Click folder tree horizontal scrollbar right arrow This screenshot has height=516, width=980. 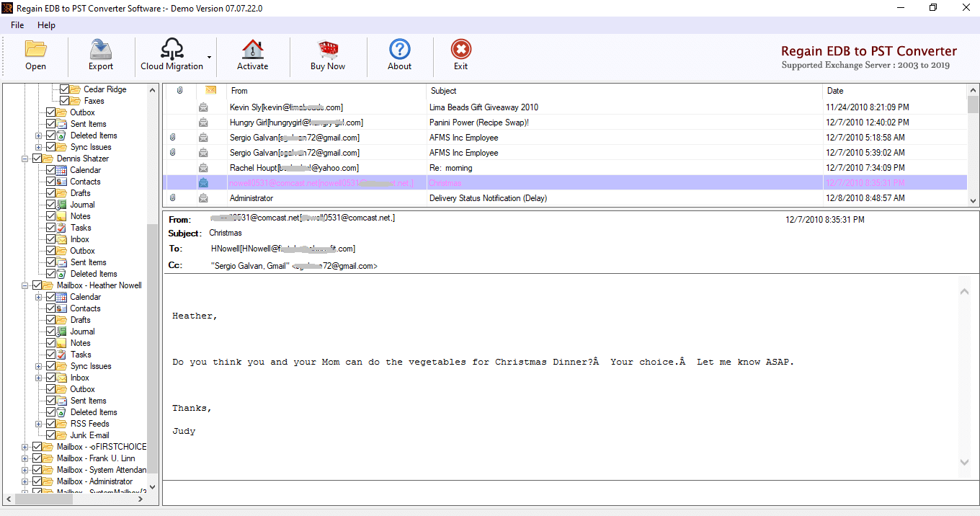click(x=141, y=498)
